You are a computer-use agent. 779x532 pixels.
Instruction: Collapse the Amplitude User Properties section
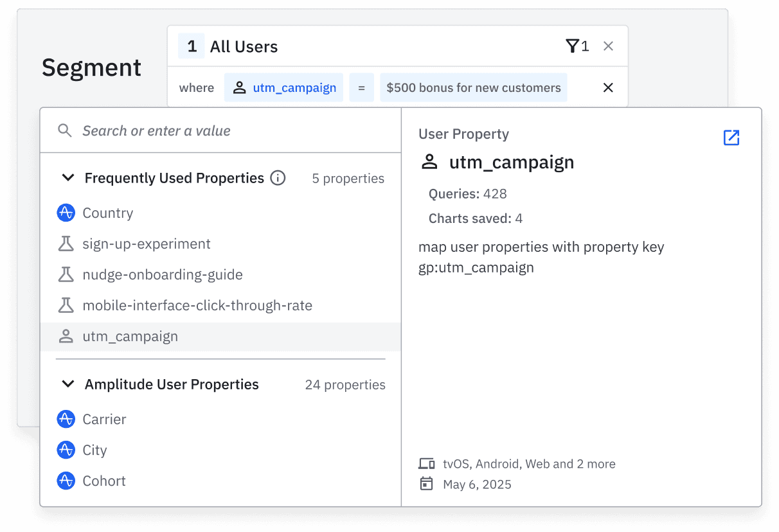click(68, 384)
